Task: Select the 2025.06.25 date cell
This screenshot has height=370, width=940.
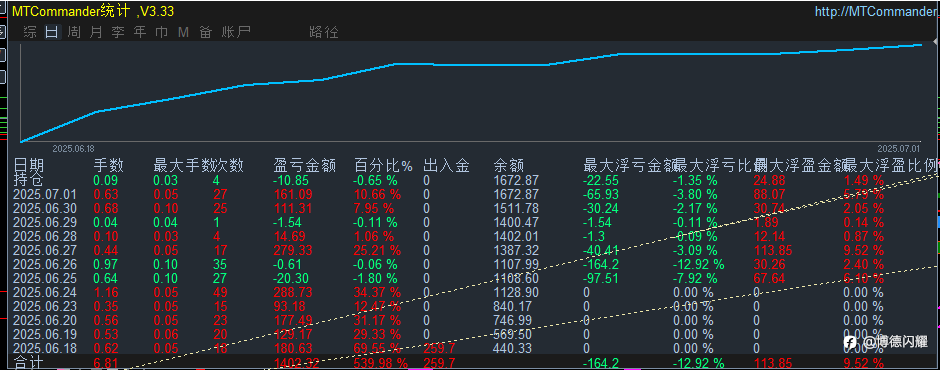Action: point(45,278)
